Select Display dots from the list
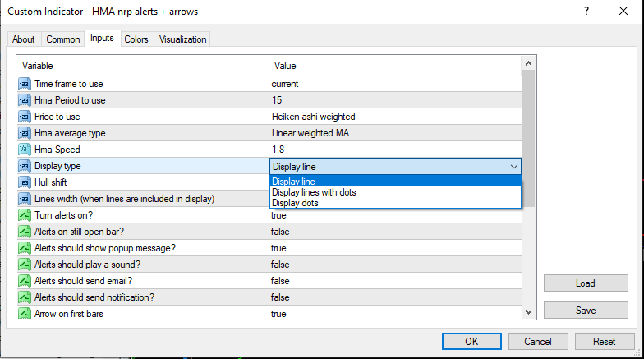Screen dimensions: 644x359 (x=295, y=203)
